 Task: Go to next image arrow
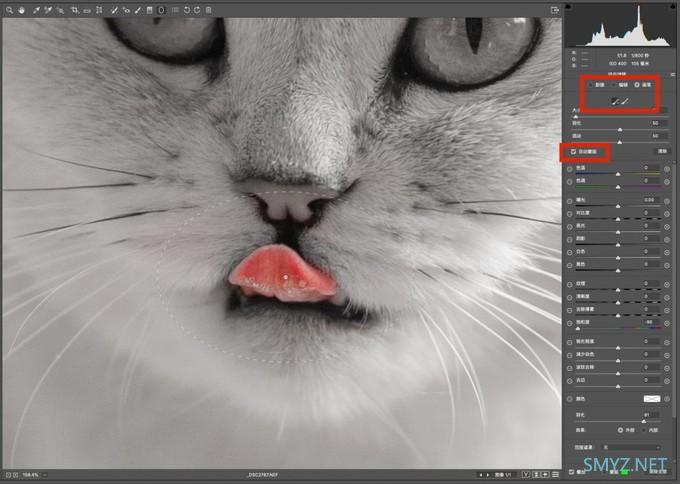coord(488,475)
